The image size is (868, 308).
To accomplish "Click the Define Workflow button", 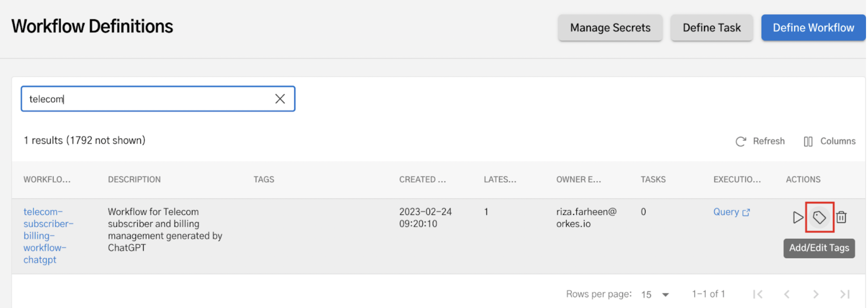I will tap(813, 27).
